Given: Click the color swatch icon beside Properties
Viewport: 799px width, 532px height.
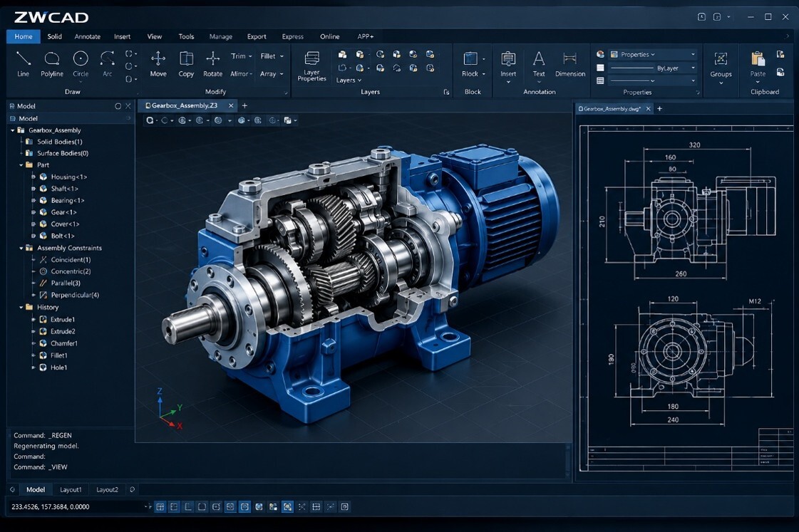Looking at the screenshot, I should [600, 54].
